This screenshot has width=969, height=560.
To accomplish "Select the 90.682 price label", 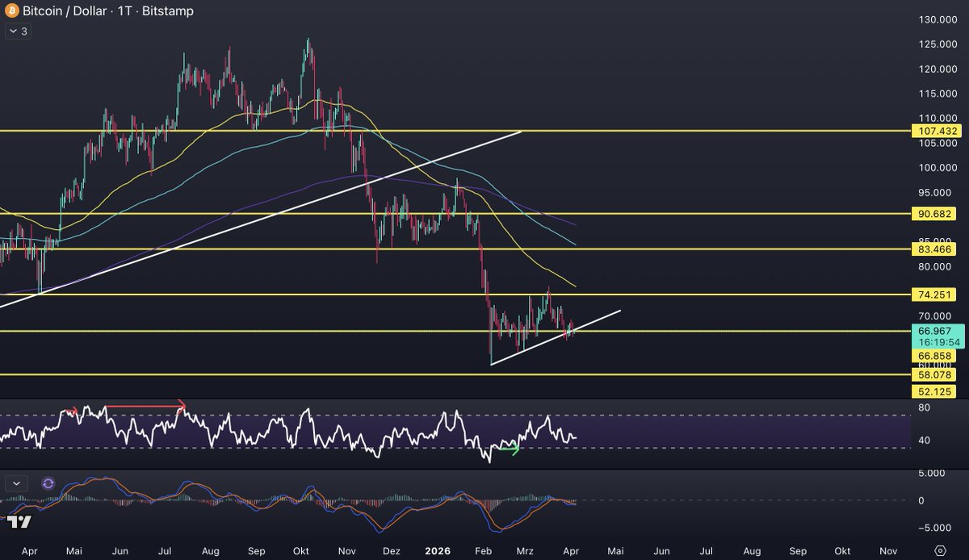I will click(x=933, y=214).
